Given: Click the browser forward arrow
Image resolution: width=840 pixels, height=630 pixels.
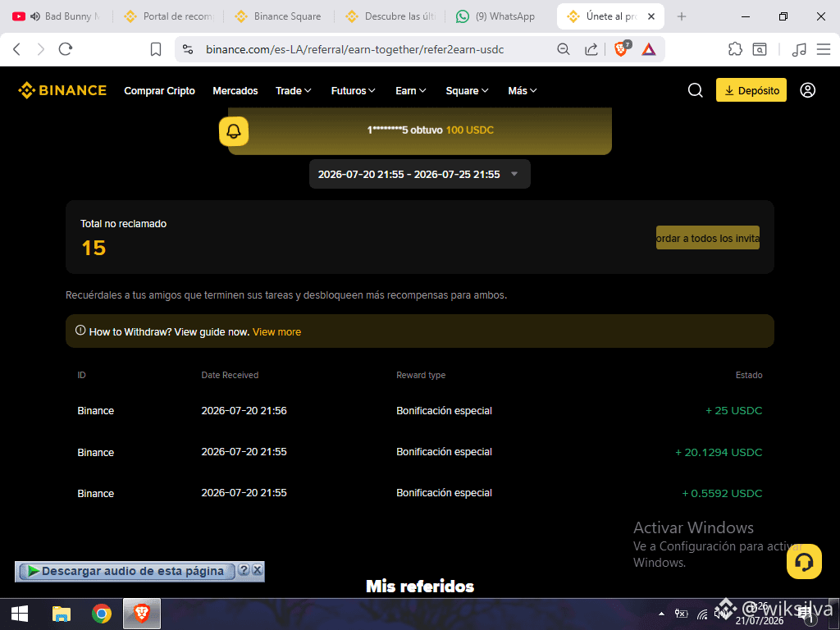Looking at the screenshot, I should pyautogui.click(x=41, y=49).
